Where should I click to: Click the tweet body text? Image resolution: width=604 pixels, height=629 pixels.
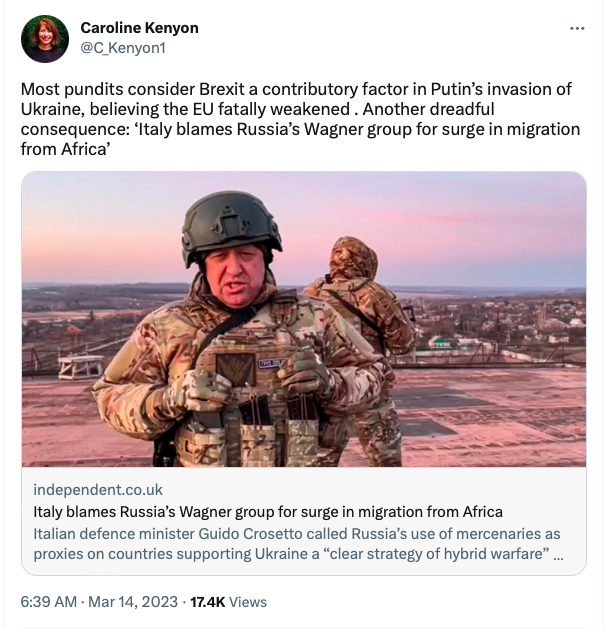300,119
